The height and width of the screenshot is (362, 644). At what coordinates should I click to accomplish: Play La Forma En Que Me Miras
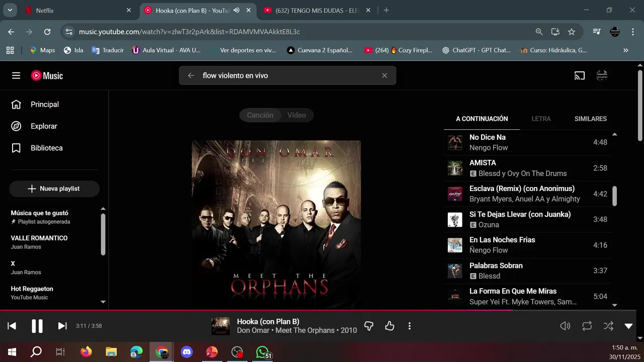click(x=528, y=296)
